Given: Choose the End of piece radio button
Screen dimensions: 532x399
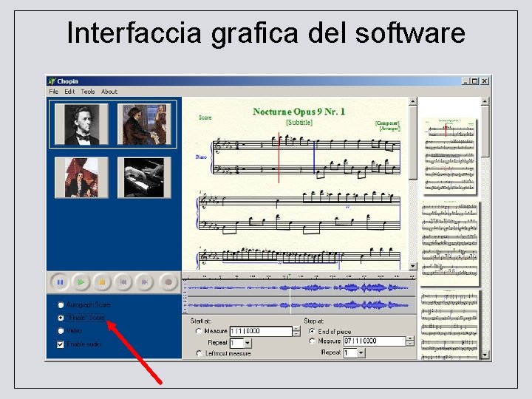Looking at the screenshot, I should click(x=312, y=331).
